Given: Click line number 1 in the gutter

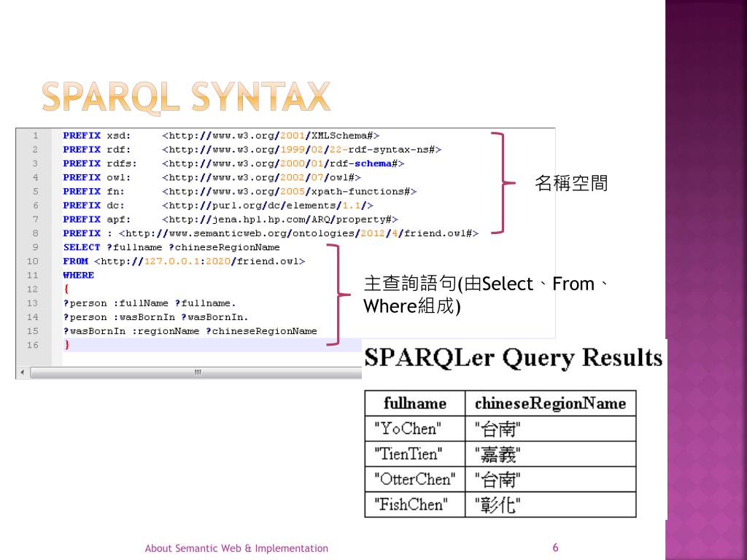Looking at the screenshot, I should click(35, 136).
